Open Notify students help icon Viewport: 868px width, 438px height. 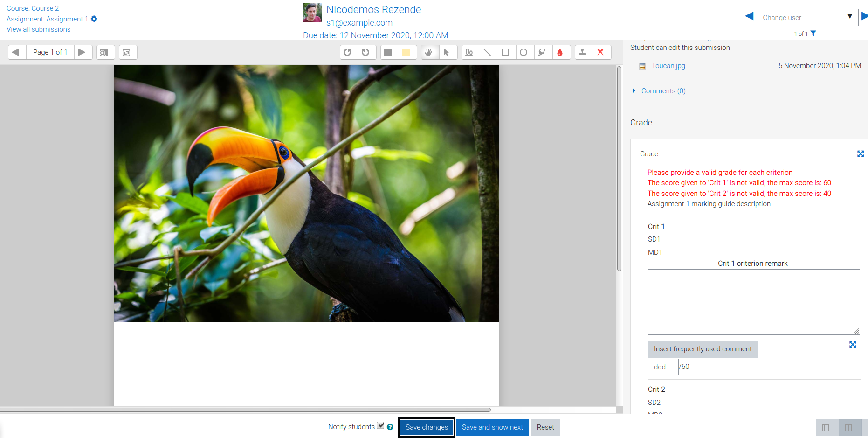coord(390,427)
